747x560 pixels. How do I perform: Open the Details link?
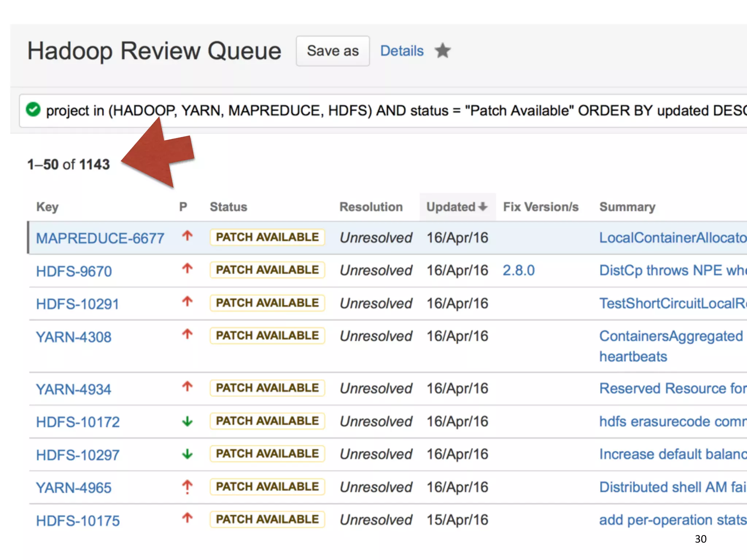tap(402, 51)
